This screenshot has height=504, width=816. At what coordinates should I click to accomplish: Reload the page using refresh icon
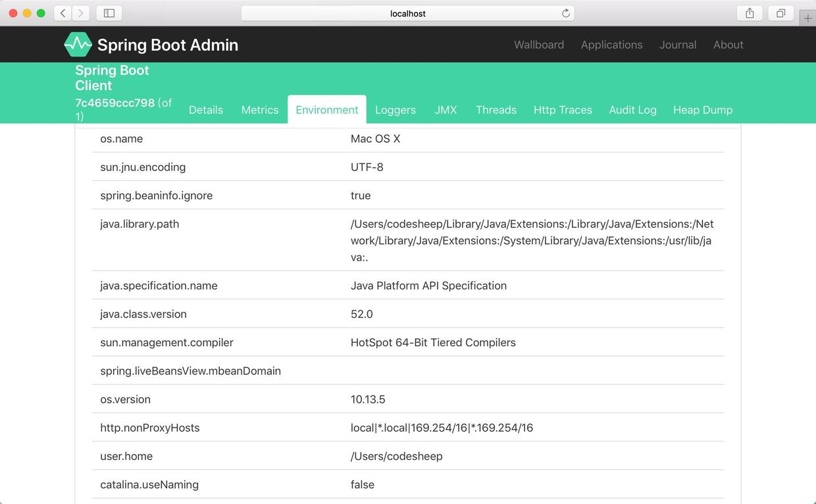tap(565, 13)
